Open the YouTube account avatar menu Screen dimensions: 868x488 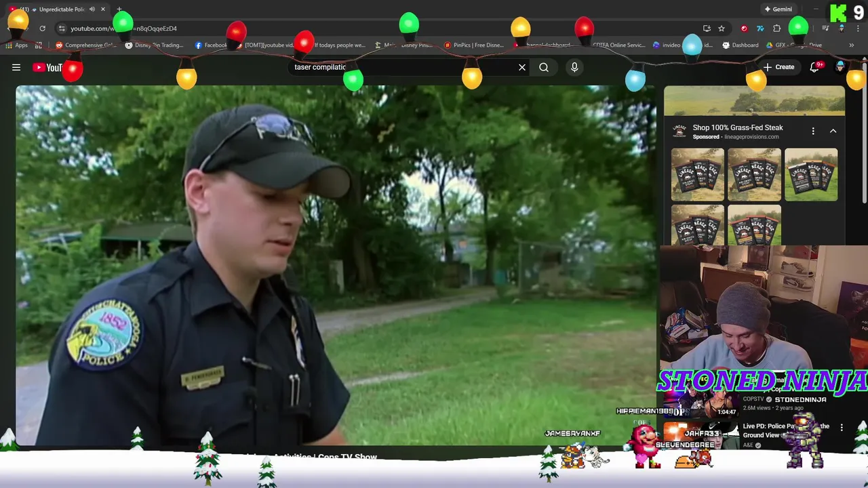pyautogui.click(x=840, y=66)
